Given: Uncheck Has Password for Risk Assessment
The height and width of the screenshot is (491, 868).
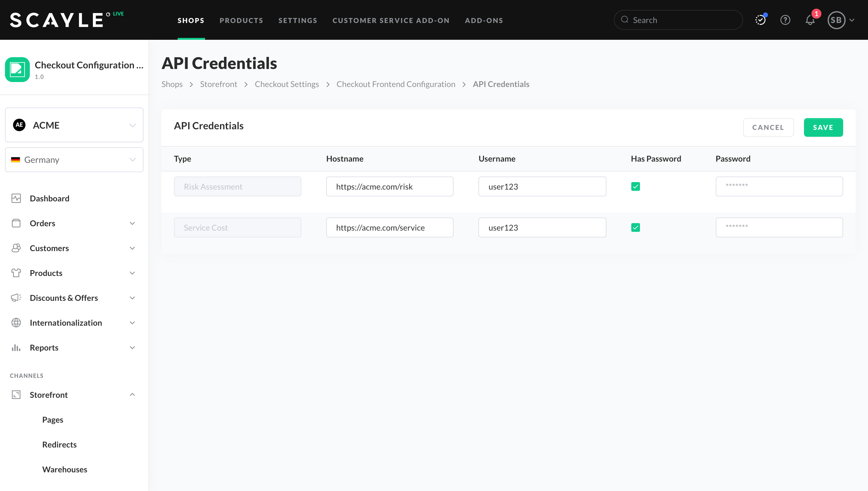Looking at the screenshot, I should click(635, 186).
